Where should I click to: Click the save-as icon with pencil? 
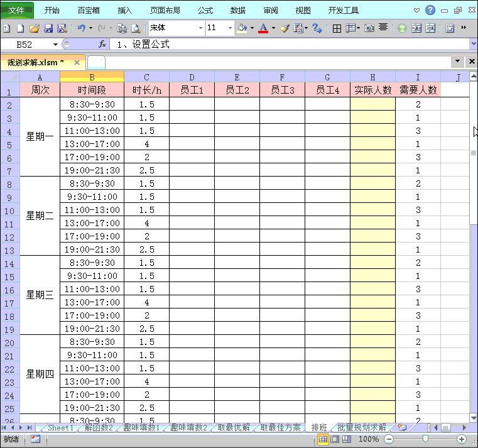(62, 28)
